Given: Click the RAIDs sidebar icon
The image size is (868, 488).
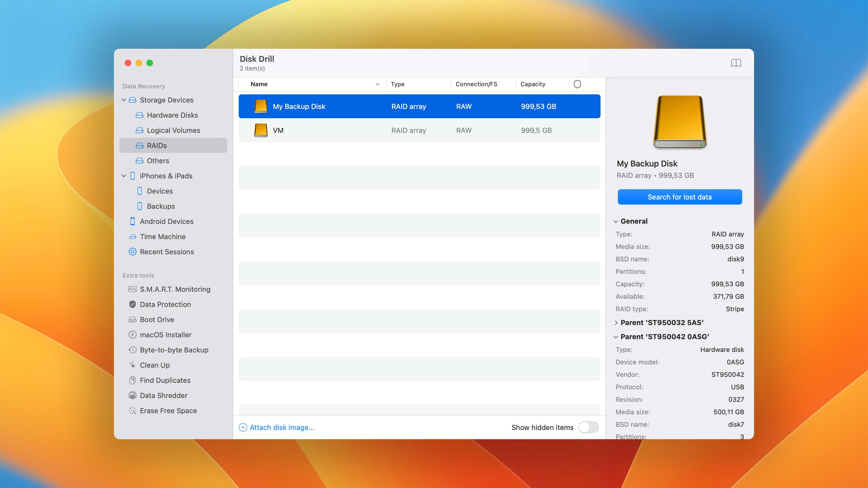Looking at the screenshot, I should pos(139,146).
